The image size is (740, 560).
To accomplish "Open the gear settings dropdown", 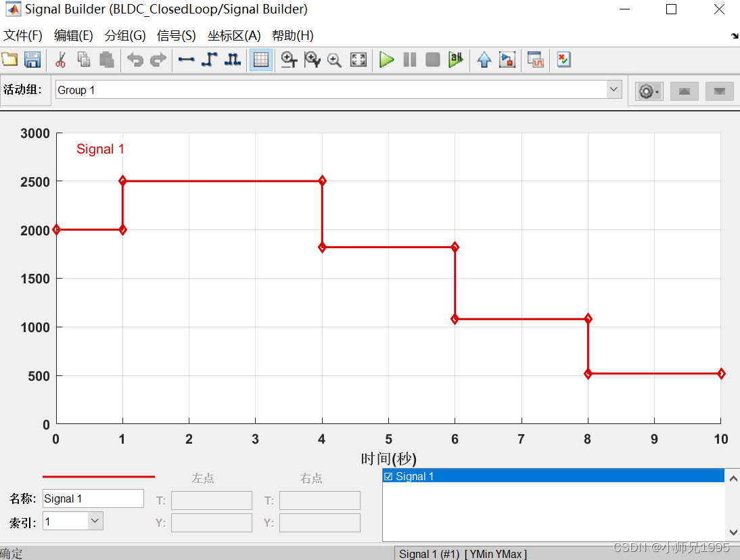I will [649, 91].
